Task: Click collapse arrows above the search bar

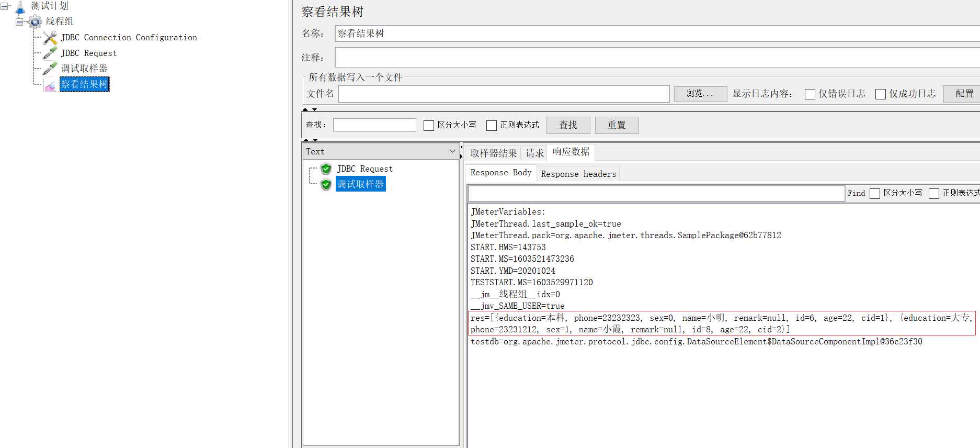Action: (x=310, y=109)
